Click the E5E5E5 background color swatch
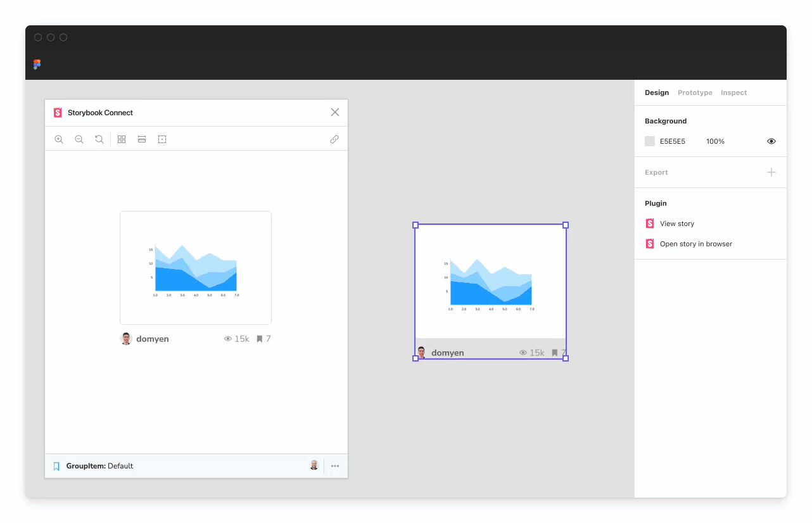The height and width of the screenshot is (523, 812). pos(649,141)
